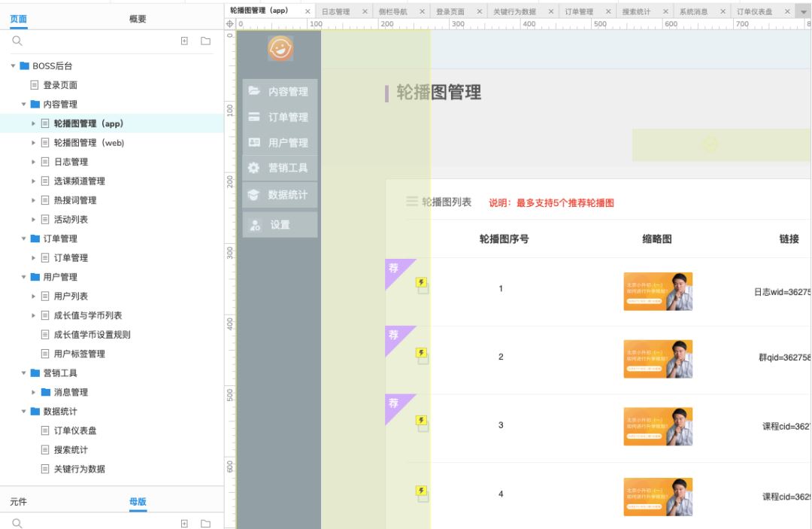Click the ruler origin crosshair icon
This screenshot has width=812, height=529.
click(x=230, y=25)
